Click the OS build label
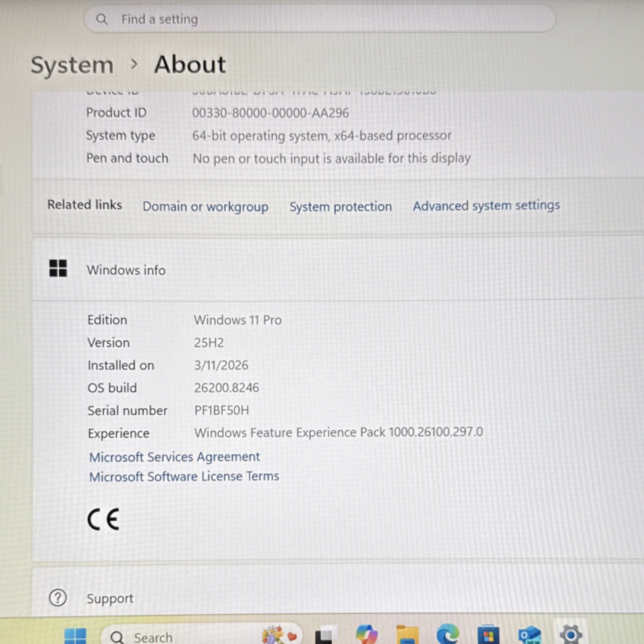Viewport: 644px width, 644px height. pos(112,388)
